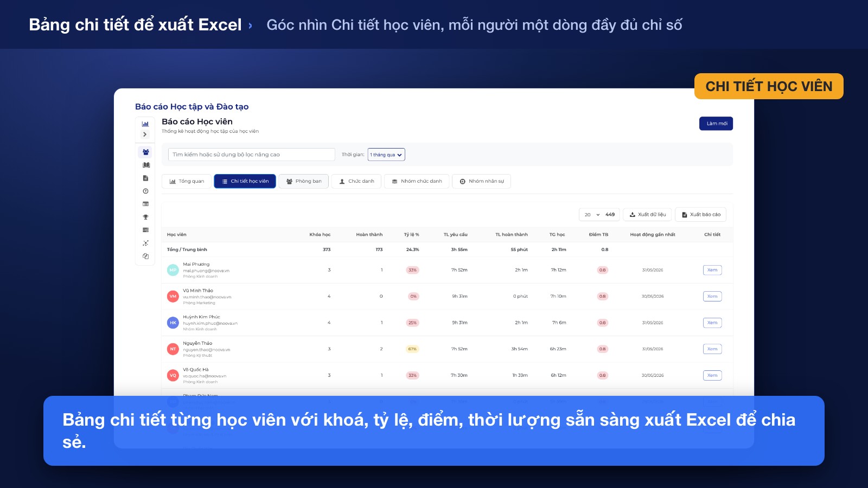868x488 pixels.
Task: Switch to the Nhóm chức danh tab
Action: tap(417, 181)
